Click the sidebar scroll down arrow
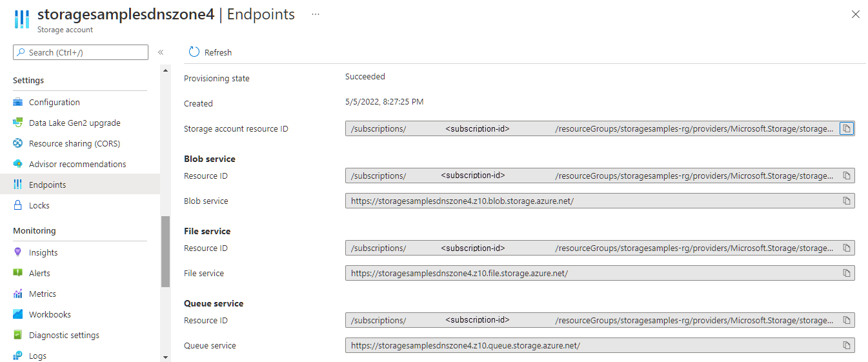Image resolution: width=868 pixels, height=362 pixels. coord(165,356)
